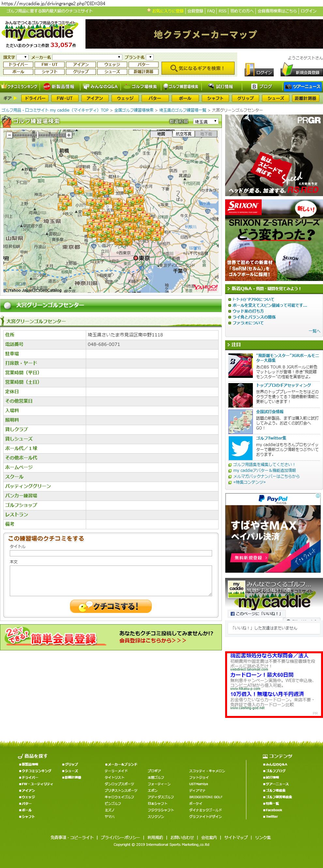Click the SRIXON Z-STAR advertisement banner
This screenshot has width=323, height=868.
tap(274, 240)
